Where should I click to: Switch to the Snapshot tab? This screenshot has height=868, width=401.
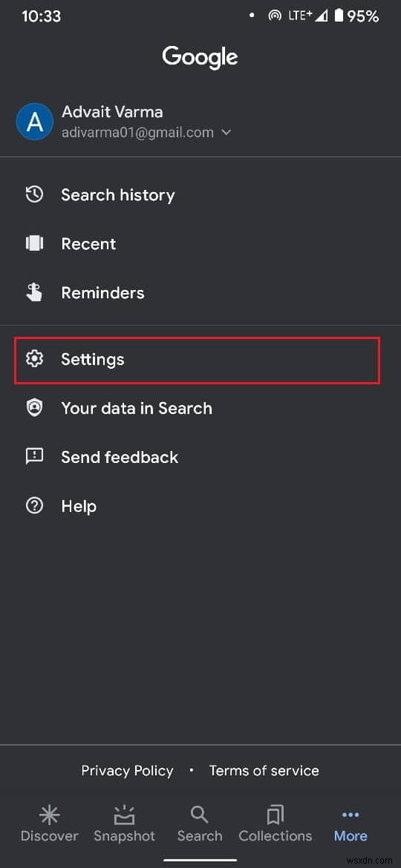[x=125, y=823]
